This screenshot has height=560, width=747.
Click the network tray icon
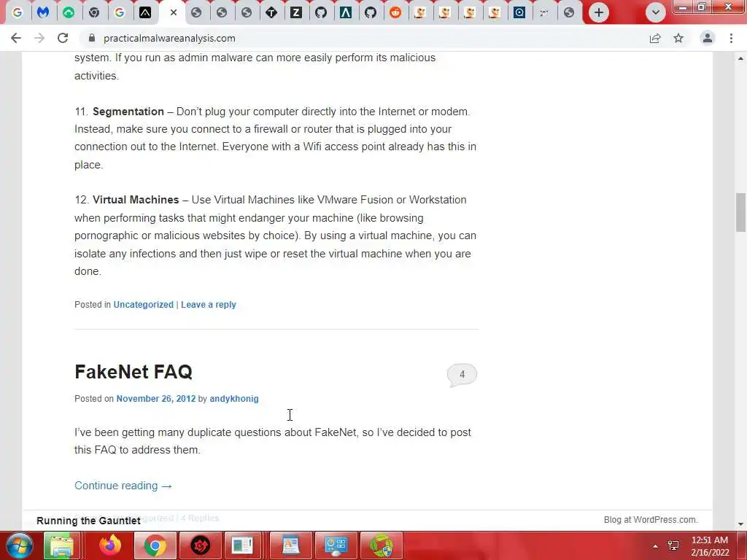pos(673,545)
